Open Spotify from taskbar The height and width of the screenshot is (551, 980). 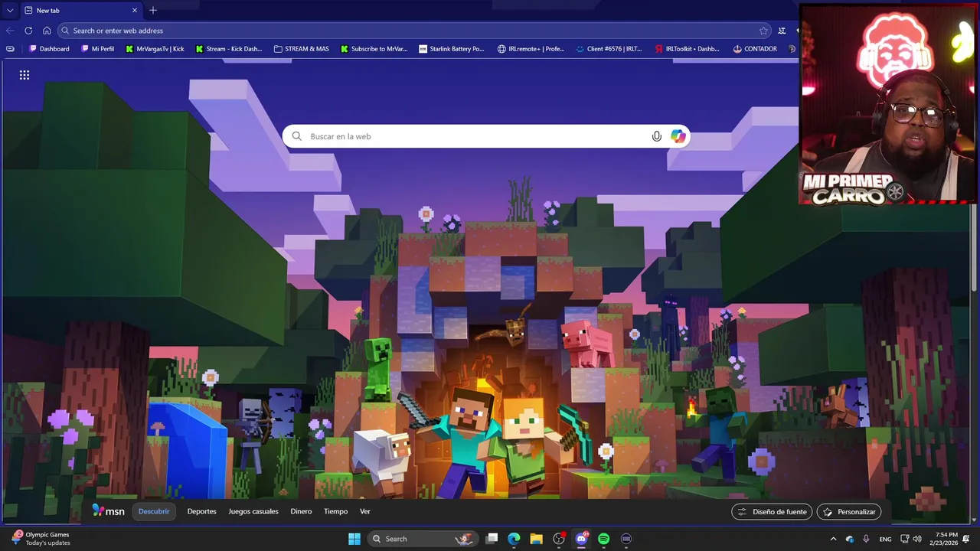(x=603, y=539)
